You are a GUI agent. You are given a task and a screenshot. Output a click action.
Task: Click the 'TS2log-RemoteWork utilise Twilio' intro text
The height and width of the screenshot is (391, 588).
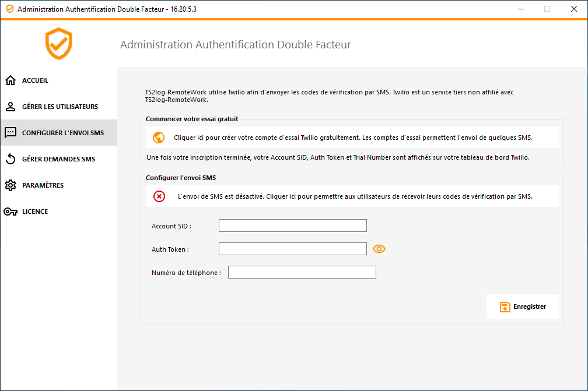click(329, 96)
